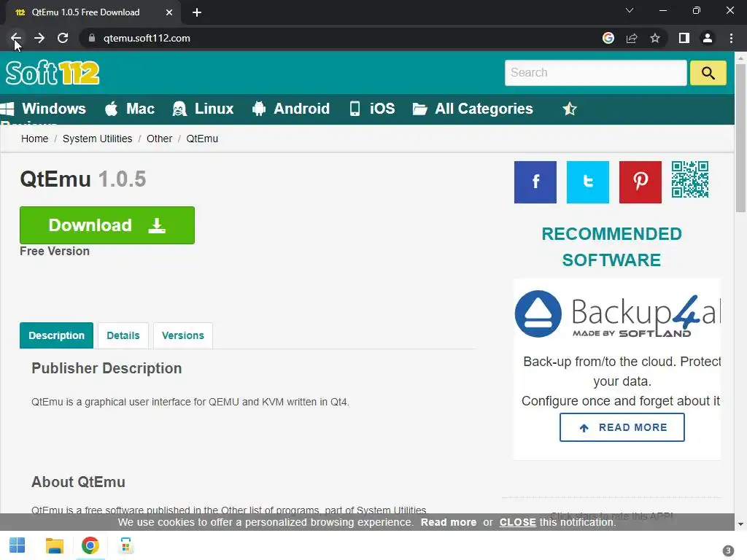Select the Description tab
This screenshot has width=747, height=560.
56,335
